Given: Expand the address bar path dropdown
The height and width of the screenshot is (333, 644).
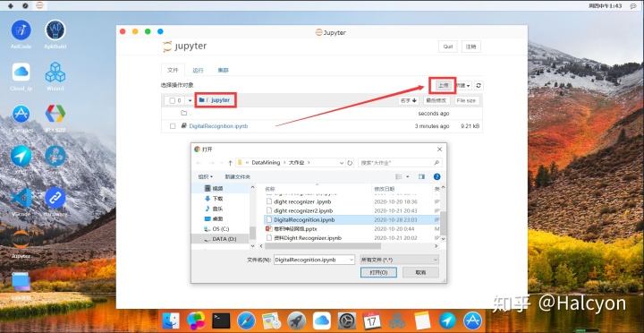Looking at the screenshot, I should pos(342,163).
